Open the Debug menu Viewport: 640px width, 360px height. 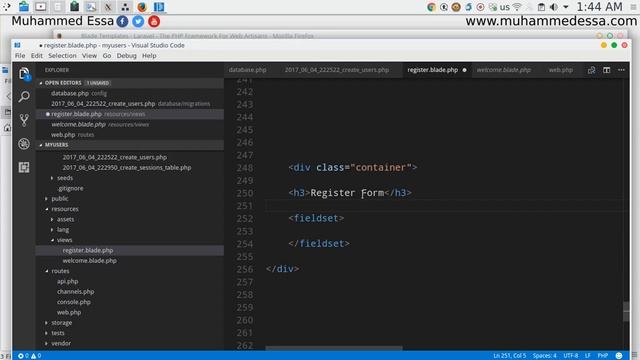[x=127, y=56]
